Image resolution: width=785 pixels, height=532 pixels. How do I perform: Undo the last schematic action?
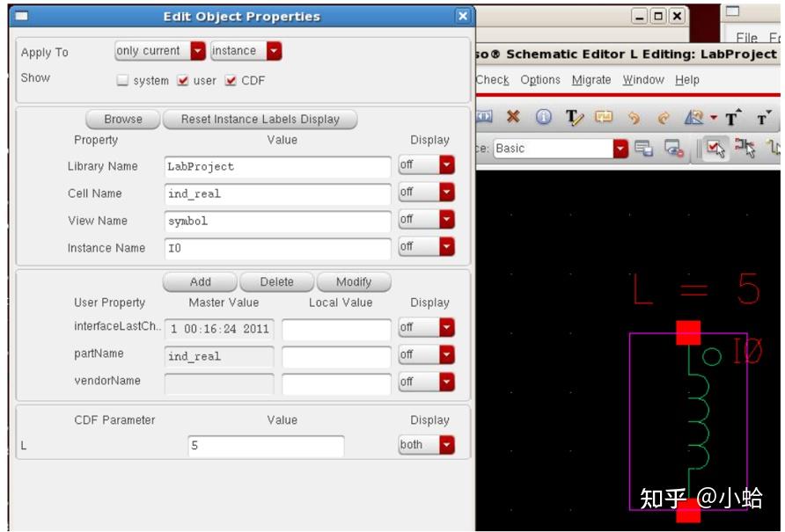(x=635, y=117)
